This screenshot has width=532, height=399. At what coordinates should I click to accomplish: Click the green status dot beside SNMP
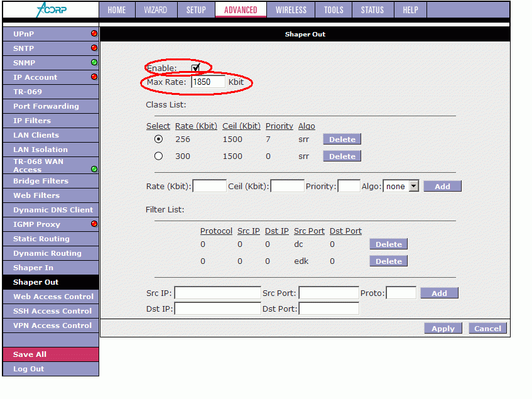click(94, 62)
